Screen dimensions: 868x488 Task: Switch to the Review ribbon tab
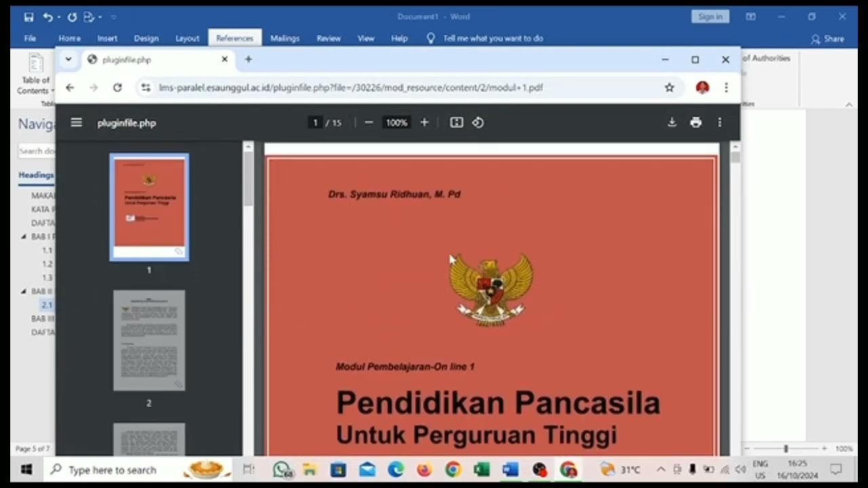[x=328, y=39]
